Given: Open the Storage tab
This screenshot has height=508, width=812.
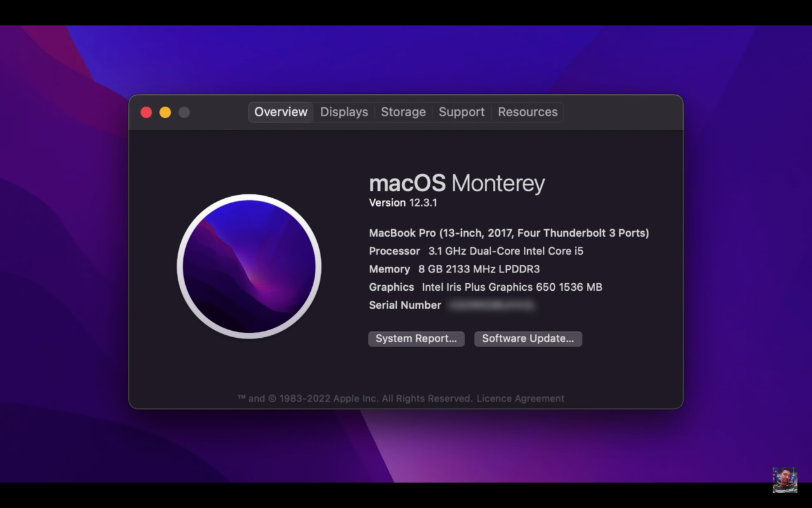Looking at the screenshot, I should (403, 112).
